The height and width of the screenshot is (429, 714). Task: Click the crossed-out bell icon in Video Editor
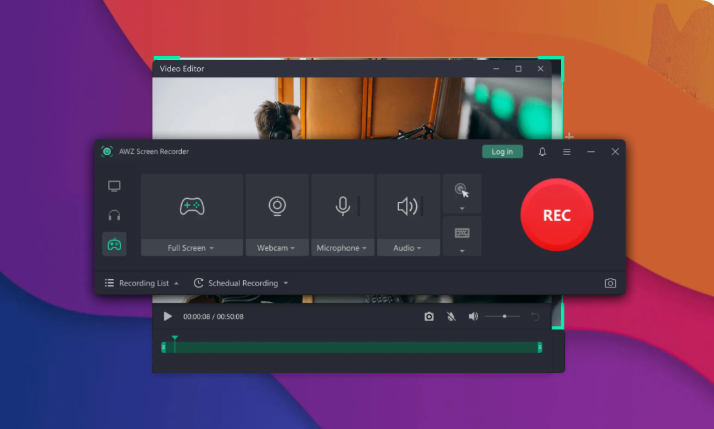451,317
